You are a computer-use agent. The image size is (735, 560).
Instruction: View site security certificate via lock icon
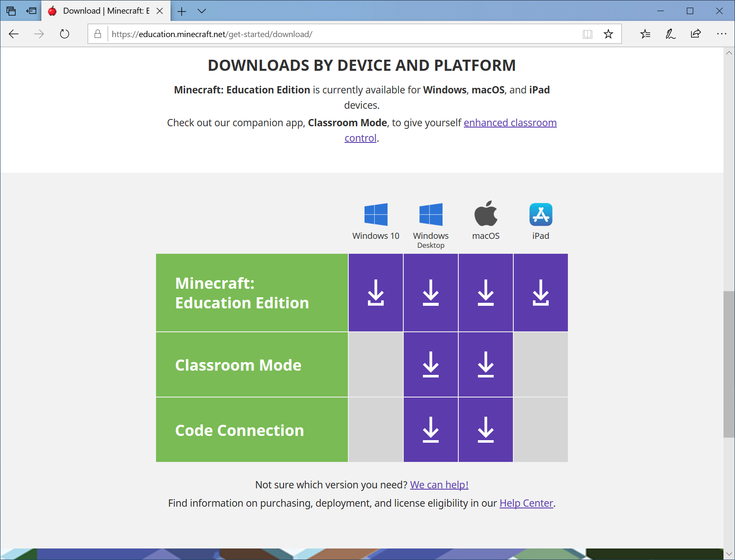[97, 34]
